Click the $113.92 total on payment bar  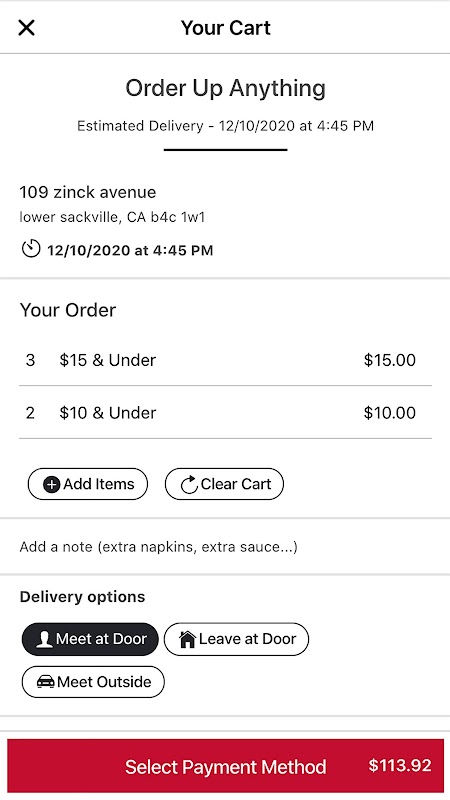coord(400,765)
